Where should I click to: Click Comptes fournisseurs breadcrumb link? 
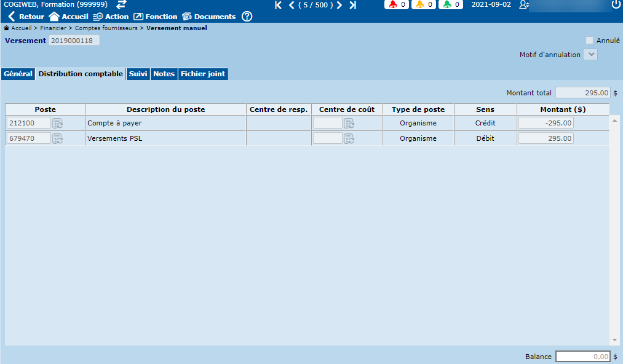click(107, 28)
